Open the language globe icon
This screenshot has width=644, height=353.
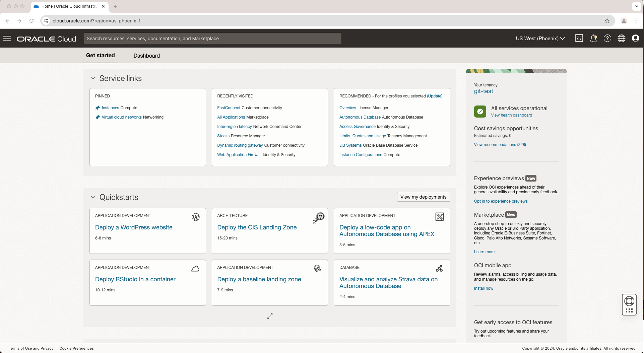point(621,39)
